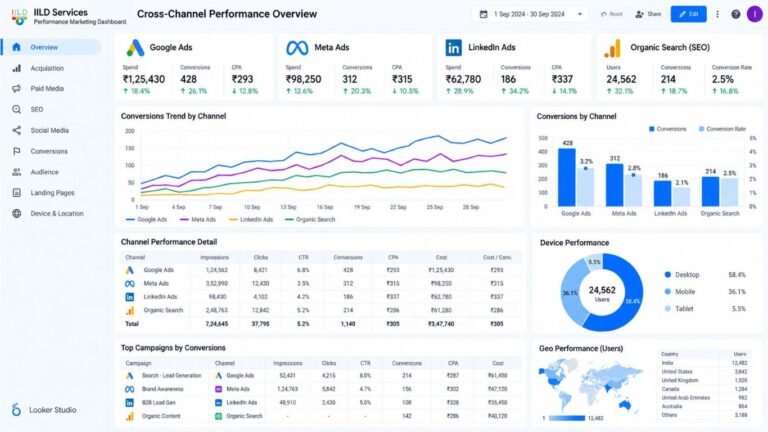Click the Landing Pages document icon

17,192
